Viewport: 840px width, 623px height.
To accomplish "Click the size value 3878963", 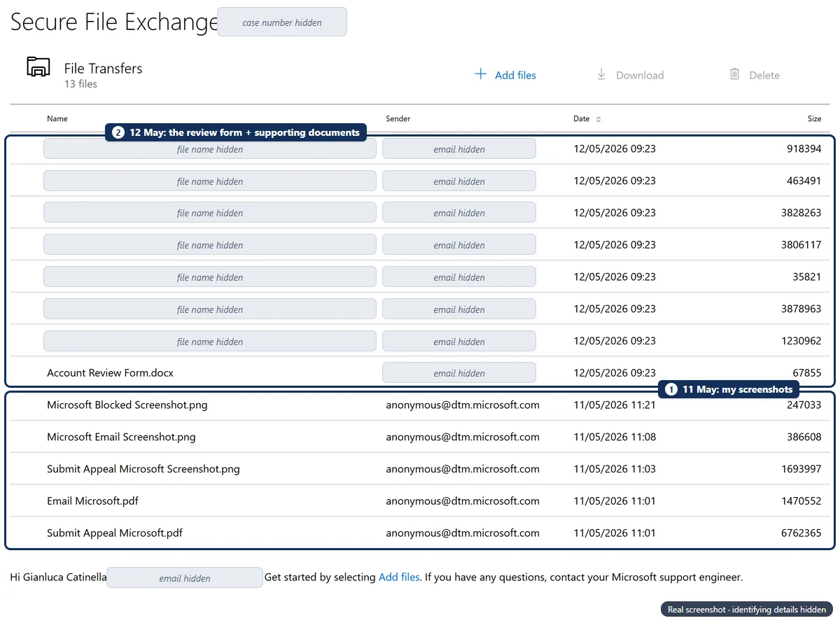I will click(x=801, y=309).
